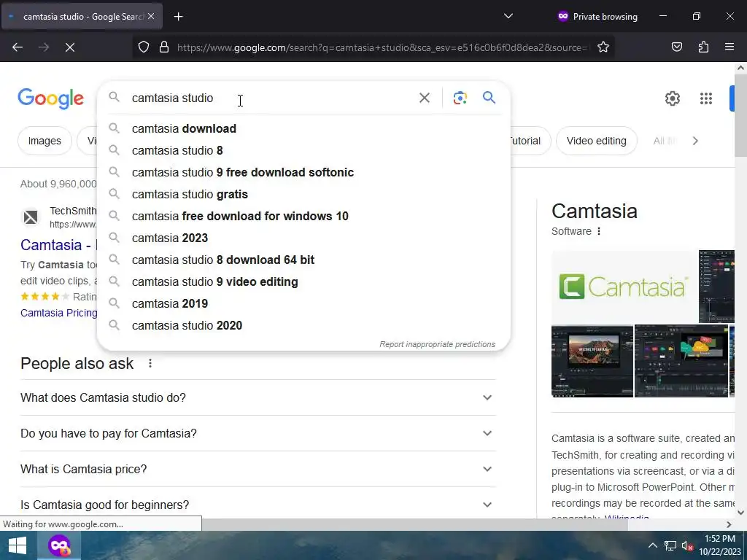Screen dimensions: 747x560
Task: Click Report inappropriate predictions
Action: [438, 344]
